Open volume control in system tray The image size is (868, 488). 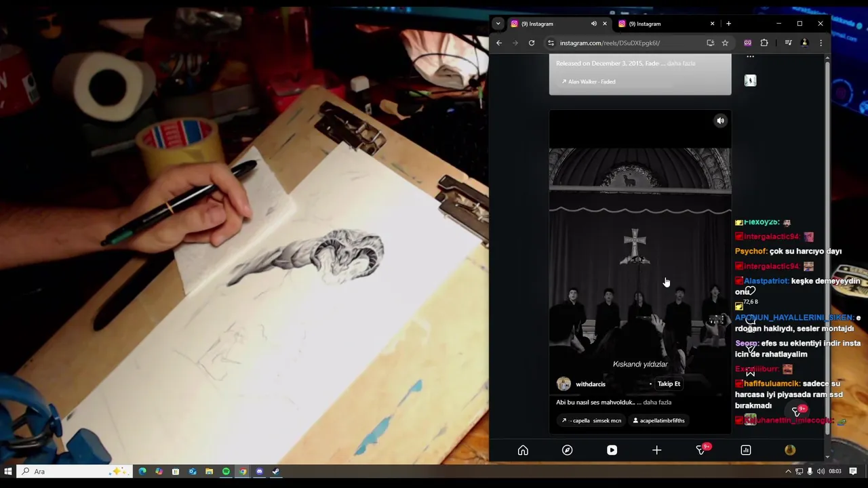tap(821, 471)
